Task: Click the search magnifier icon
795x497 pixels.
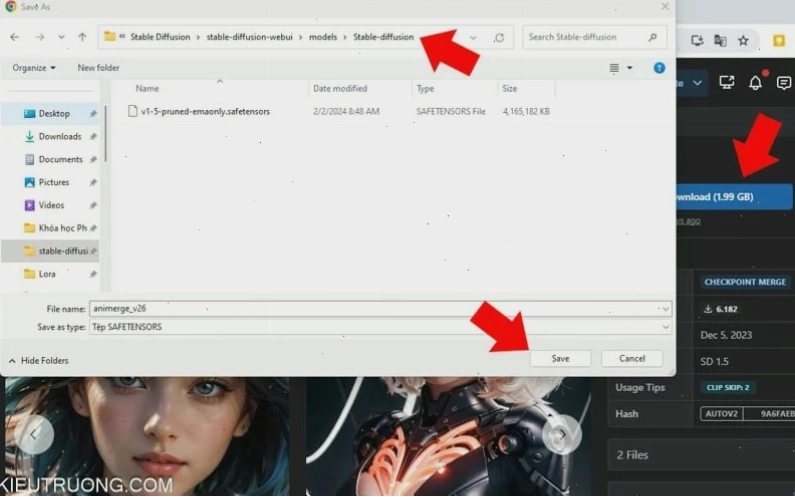Action: [x=653, y=37]
